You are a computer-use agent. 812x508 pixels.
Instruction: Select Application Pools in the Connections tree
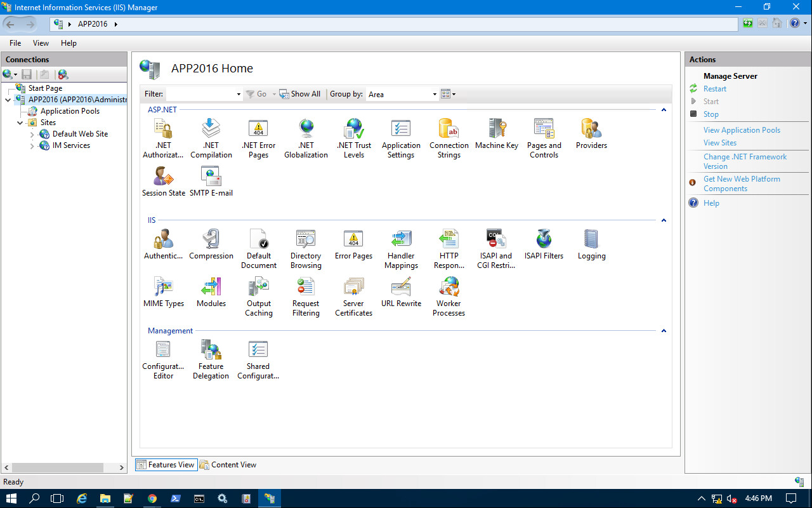pyautogui.click(x=72, y=110)
